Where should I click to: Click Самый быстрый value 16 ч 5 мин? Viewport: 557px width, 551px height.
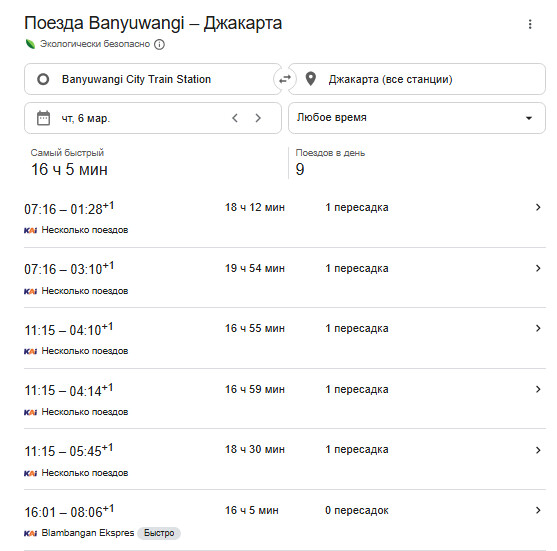click(x=69, y=169)
